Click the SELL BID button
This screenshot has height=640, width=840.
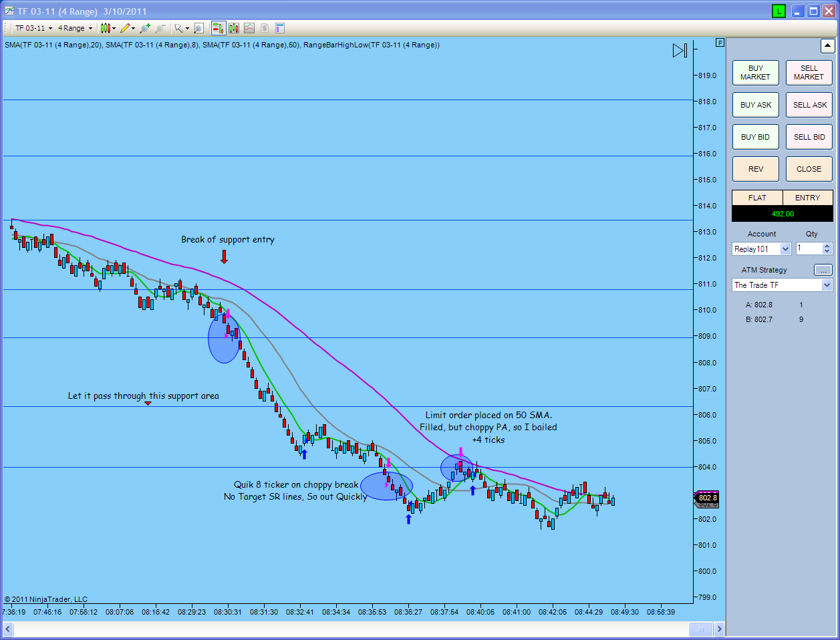809,137
